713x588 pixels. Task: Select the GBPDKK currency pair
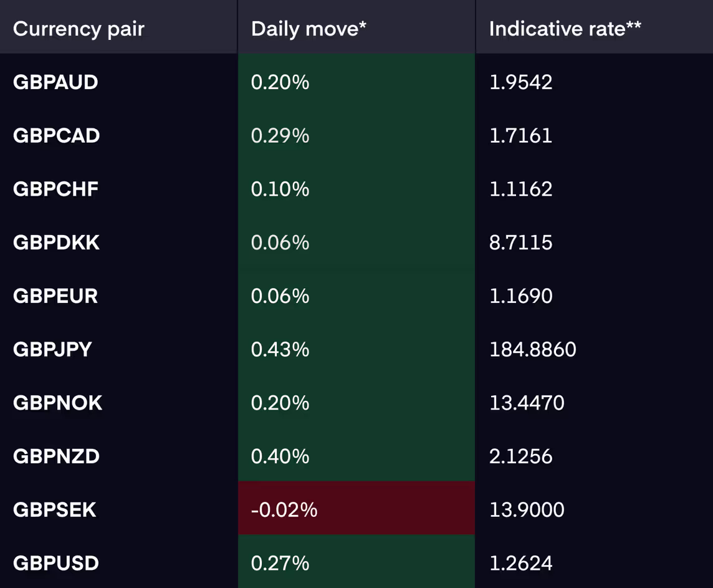(x=56, y=243)
